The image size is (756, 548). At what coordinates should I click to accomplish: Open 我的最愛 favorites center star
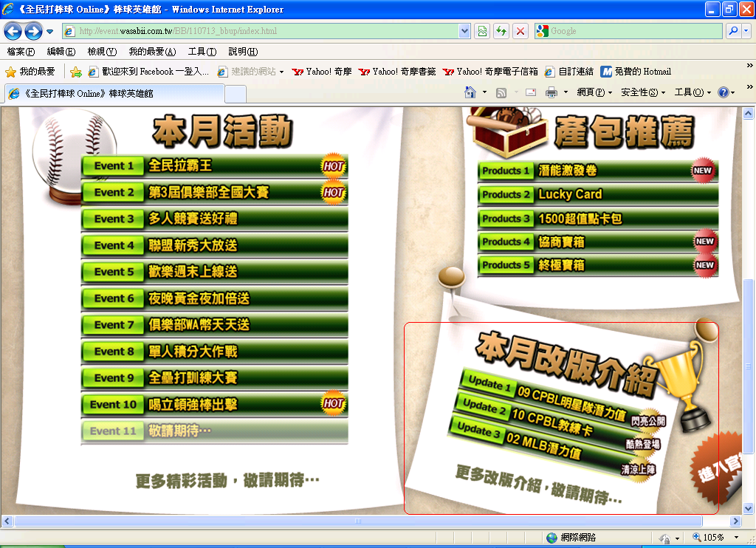[30, 72]
